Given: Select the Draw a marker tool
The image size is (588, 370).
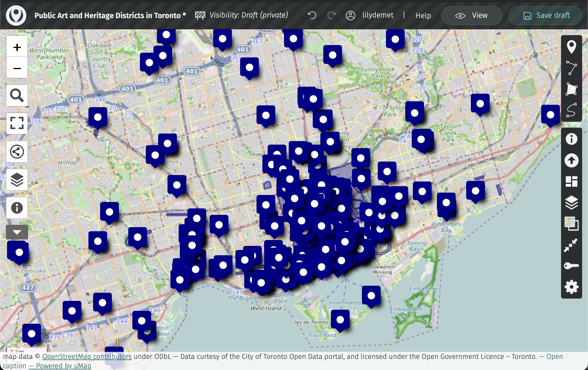Looking at the screenshot, I should coord(571,47).
